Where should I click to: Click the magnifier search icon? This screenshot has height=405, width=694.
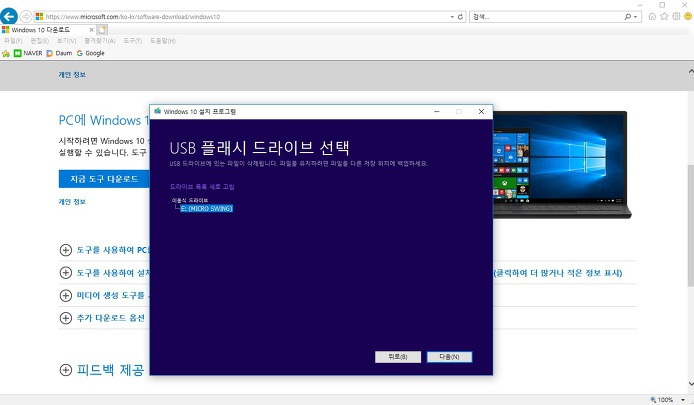pyautogui.click(x=628, y=17)
